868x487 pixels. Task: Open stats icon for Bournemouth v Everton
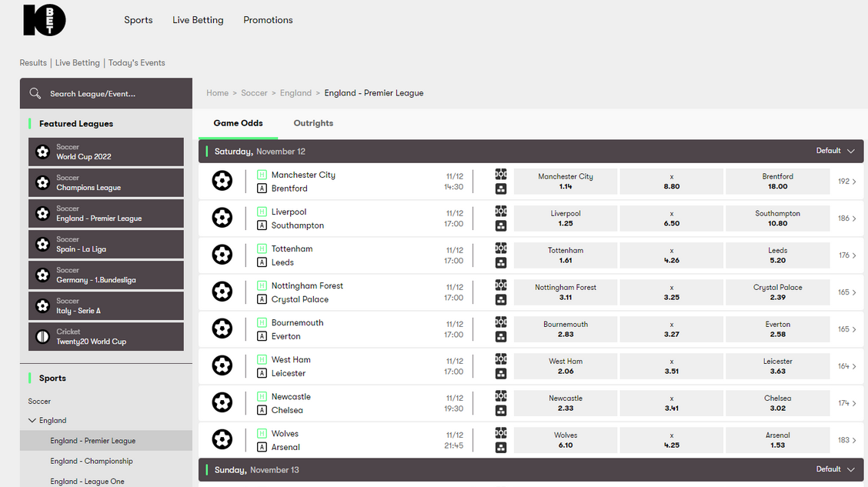(x=501, y=337)
